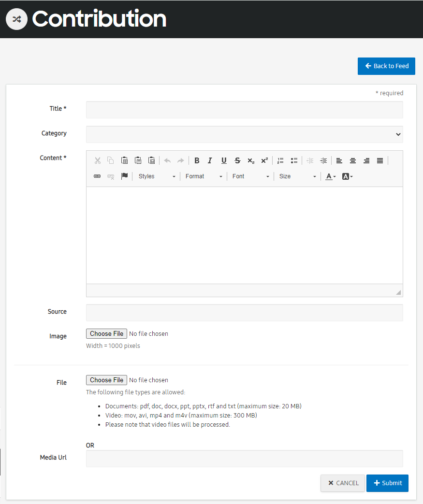Image resolution: width=423 pixels, height=504 pixels.
Task: Open the Font dropdown
Action: [250, 176]
